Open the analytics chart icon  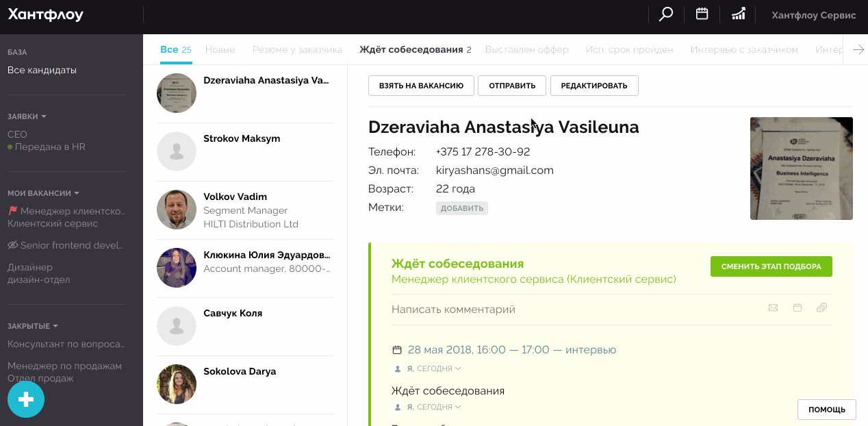[x=738, y=14]
